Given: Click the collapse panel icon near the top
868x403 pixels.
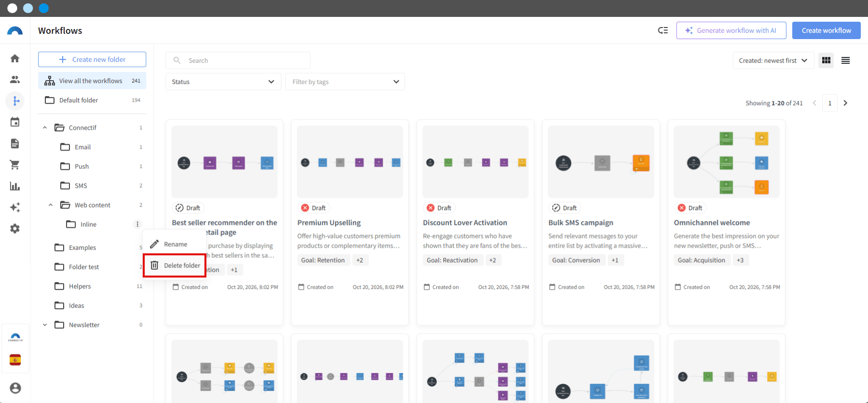Looking at the screenshot, I should click(663, 30).
